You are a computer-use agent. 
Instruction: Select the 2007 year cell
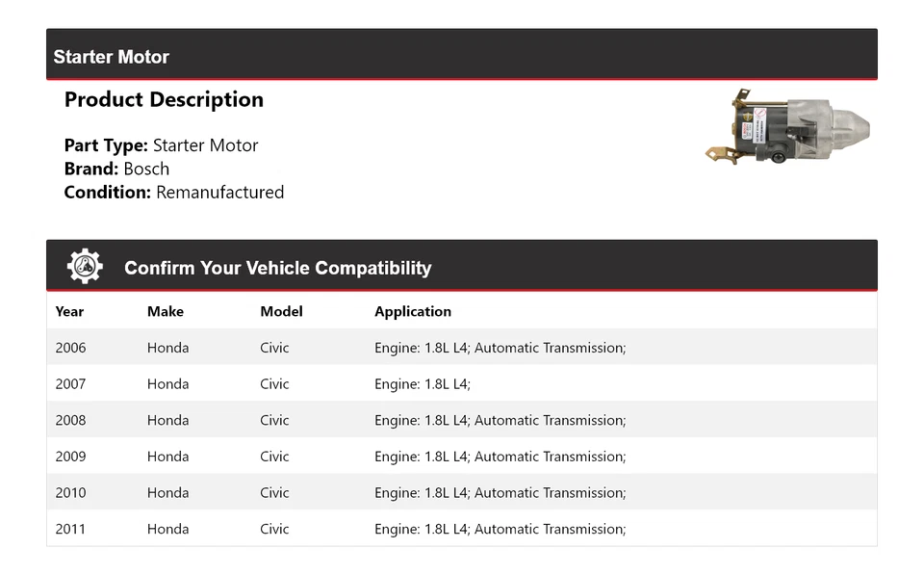[70, 383]
